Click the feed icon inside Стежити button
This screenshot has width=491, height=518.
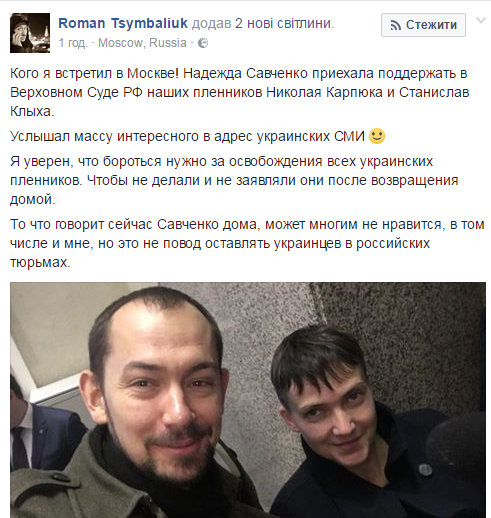(395, 25)
